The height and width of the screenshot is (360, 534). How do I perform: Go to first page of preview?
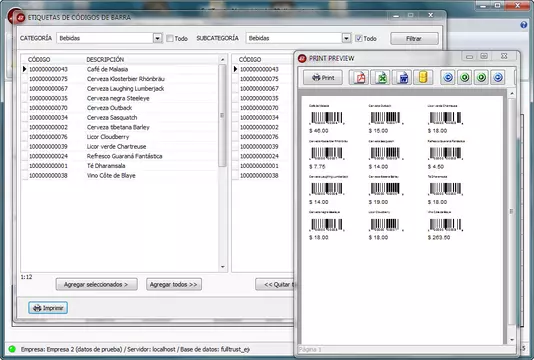pyautogui.click(x=448, y=78)
